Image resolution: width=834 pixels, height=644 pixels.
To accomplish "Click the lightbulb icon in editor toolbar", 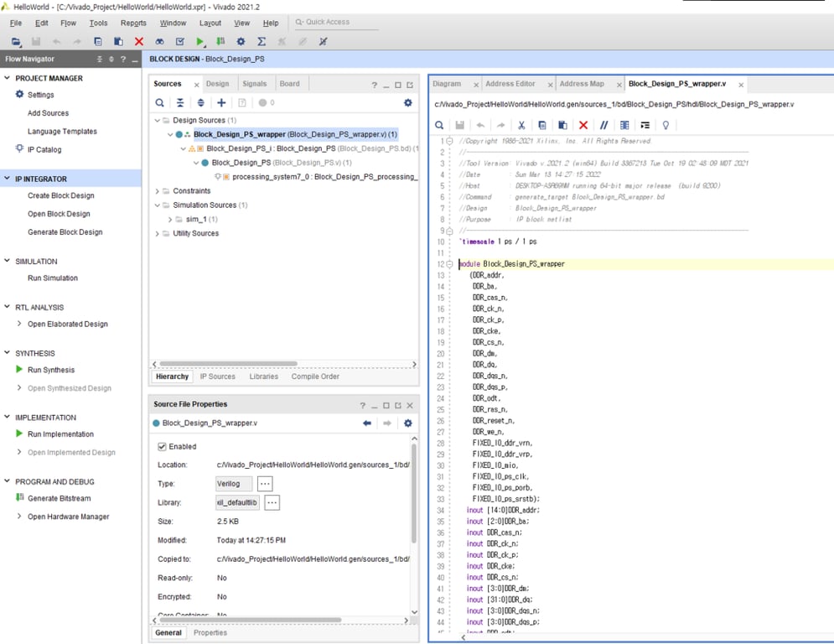I will pyautogui.click(x=666, y=125).
